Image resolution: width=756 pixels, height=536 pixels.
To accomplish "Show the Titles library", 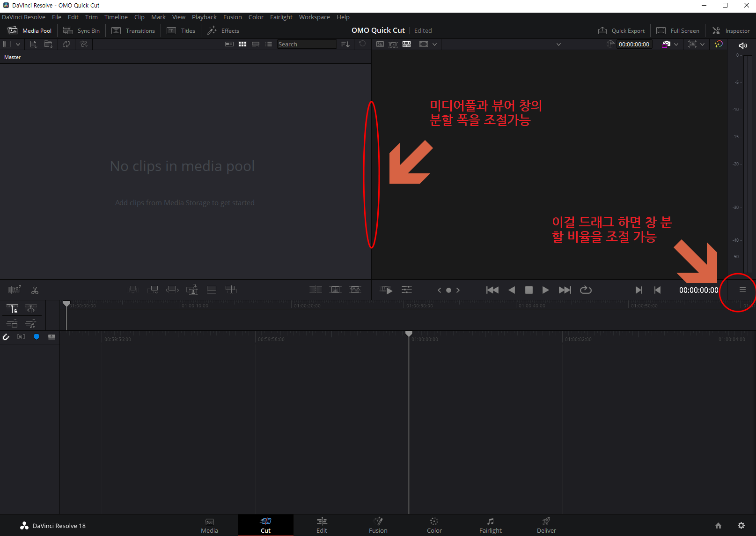I will pyautogui.click(x=181, y=30).
